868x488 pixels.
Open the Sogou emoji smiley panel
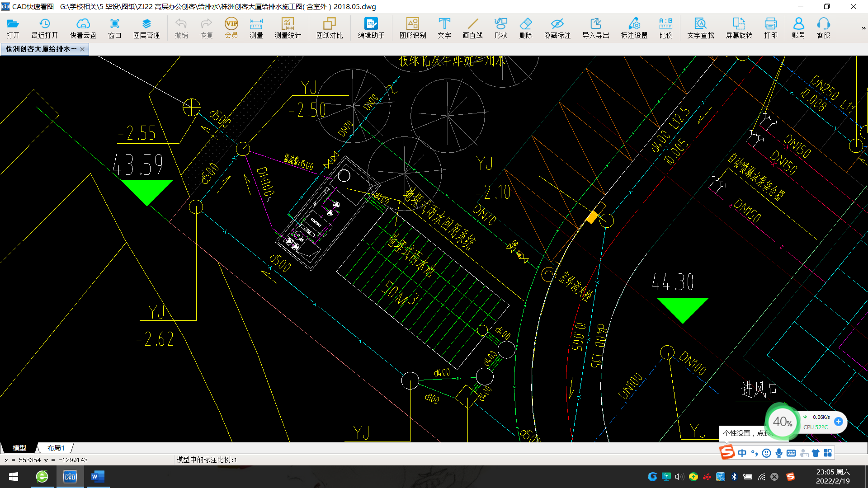click(x=766, y=453)
